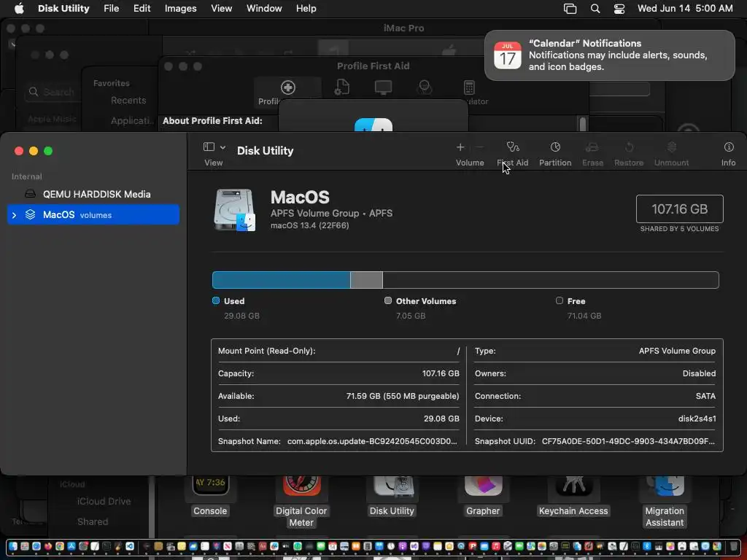This screenshot has height=560, width=747.
Task: Click the Unmount toolbar icon
Action: click(x=671, y=147)
